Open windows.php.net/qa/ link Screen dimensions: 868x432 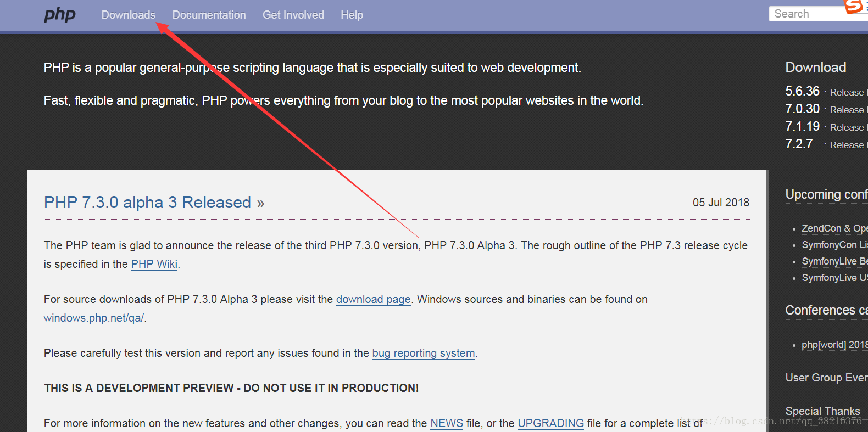point(94,318)
